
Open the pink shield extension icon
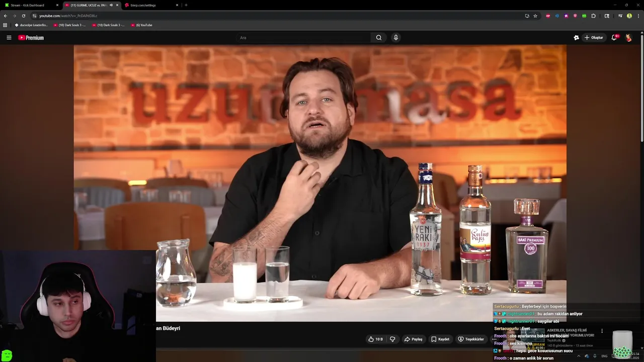[575, 16]
